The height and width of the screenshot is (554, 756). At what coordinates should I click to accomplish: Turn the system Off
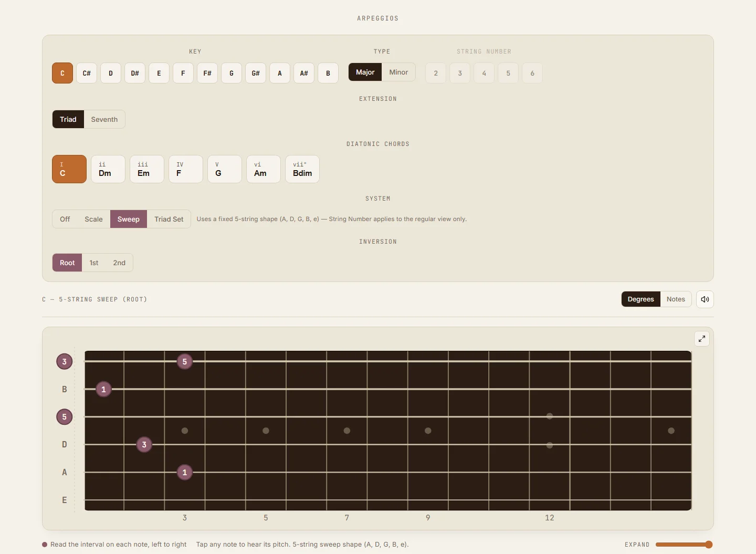65,219
